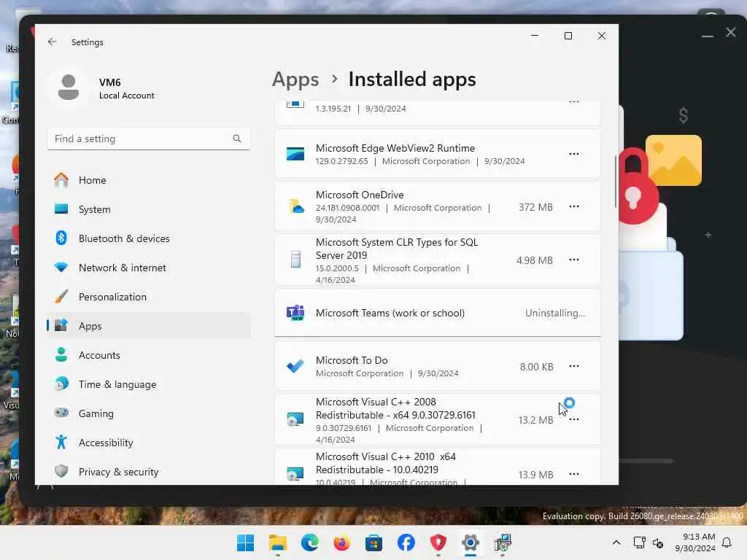The height and width of the screenshot is (560, 747).
Task: Open Accessibility settings
Action: [149, 443]
